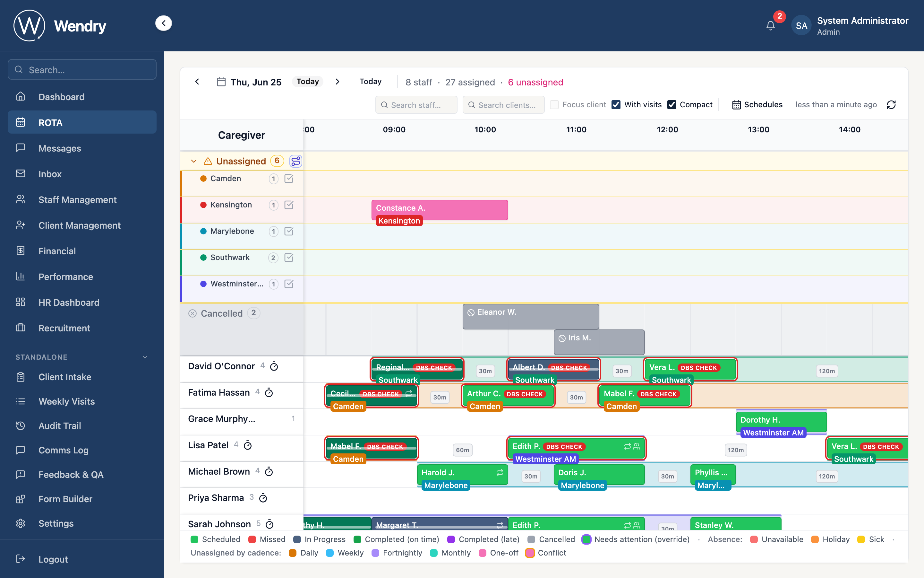Viewport: 924px width, 578px height.
Task: Click the Conflict legend color swatch
Action: tap(530, 553)
